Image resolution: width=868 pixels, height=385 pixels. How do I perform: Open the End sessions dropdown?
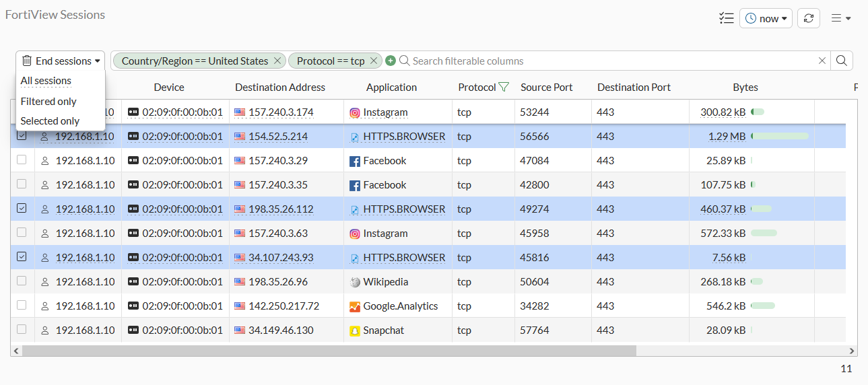pos(61,61)
